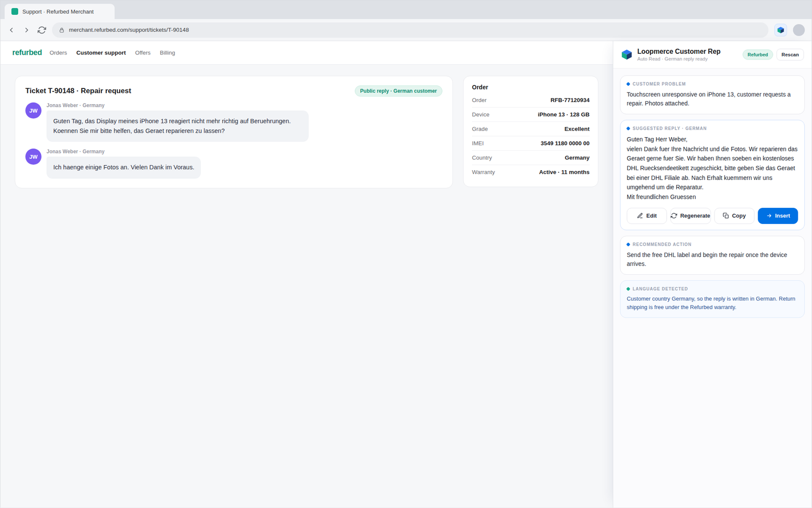Image resolution: width=812 pixels, height=508 pixels.
Task: Click language note about Customer country Germany
Action: point(711,303)
